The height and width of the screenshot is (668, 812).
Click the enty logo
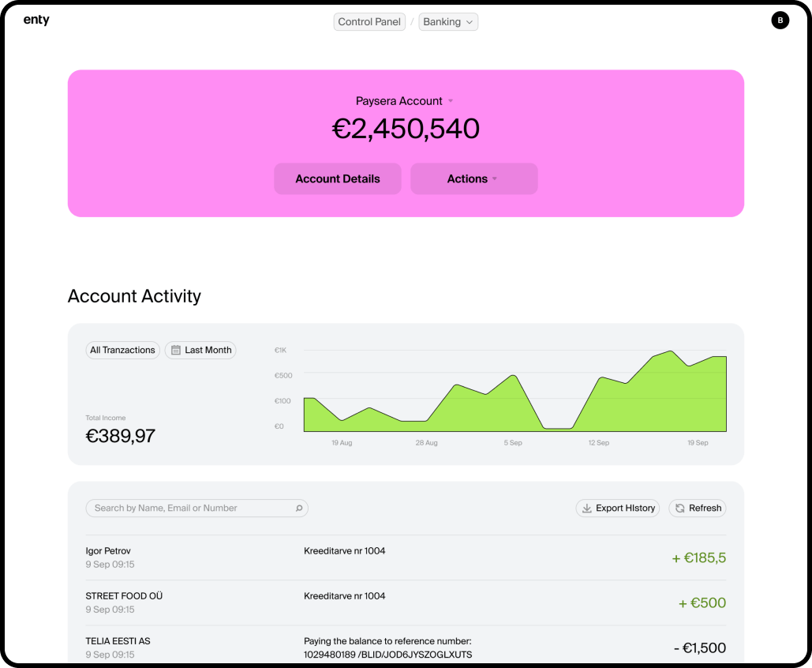point(36,20)
